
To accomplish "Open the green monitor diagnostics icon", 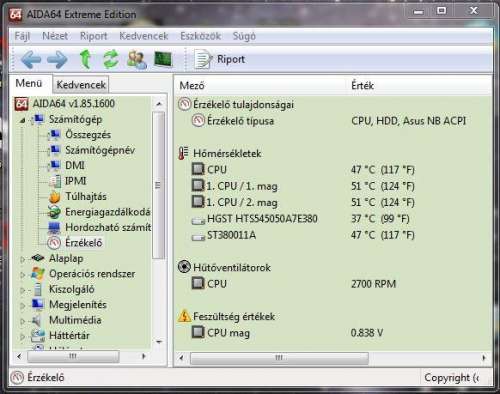I will pos(163,59).
